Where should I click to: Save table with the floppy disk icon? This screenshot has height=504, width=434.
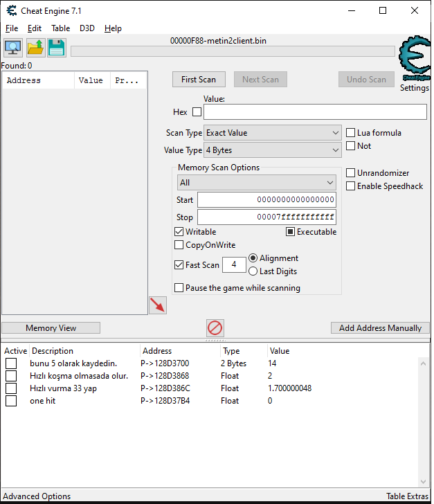[57, 48]
